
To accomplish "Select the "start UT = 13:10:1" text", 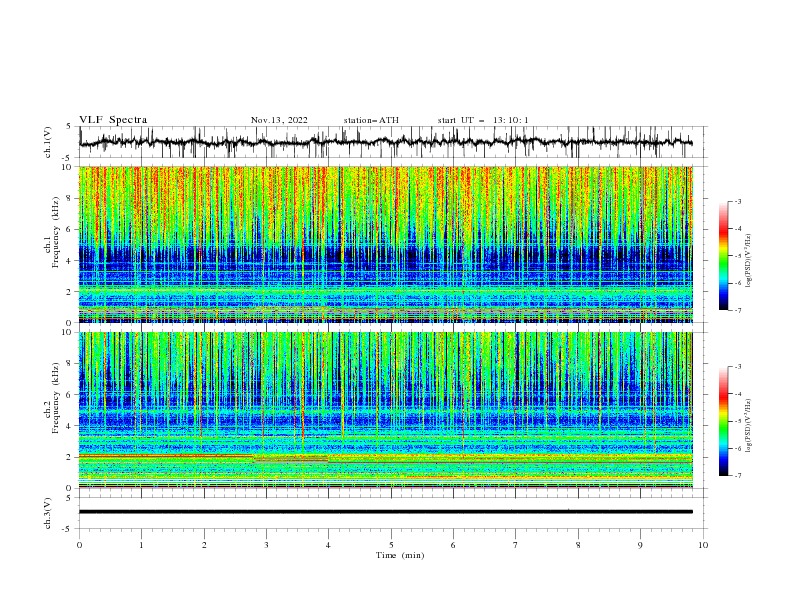I will click(x=483, y=120).
